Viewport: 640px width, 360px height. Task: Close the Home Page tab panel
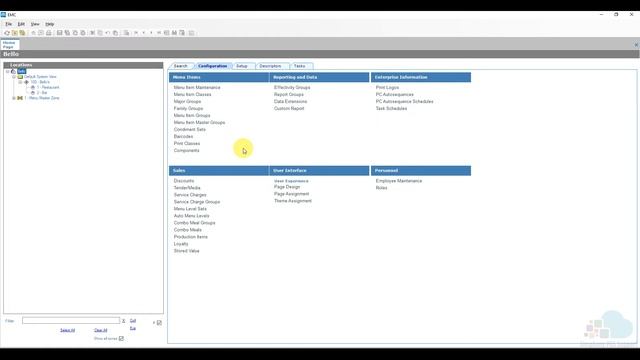(x=636, y=44)
